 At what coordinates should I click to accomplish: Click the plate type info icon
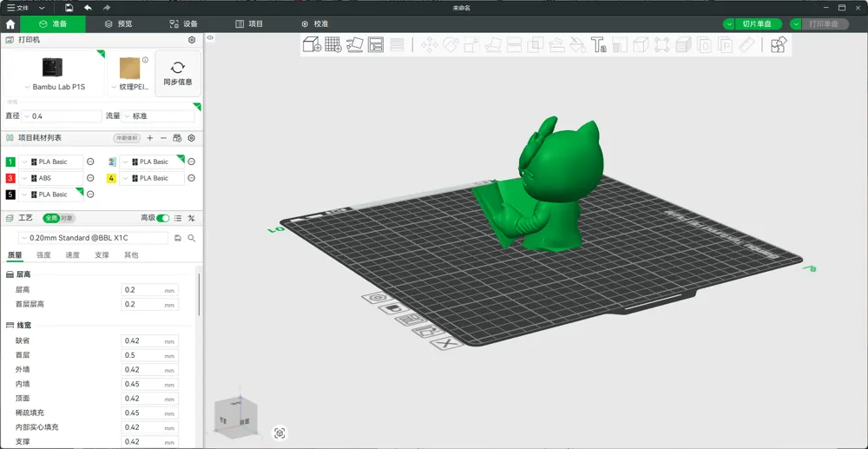[145, 60]
